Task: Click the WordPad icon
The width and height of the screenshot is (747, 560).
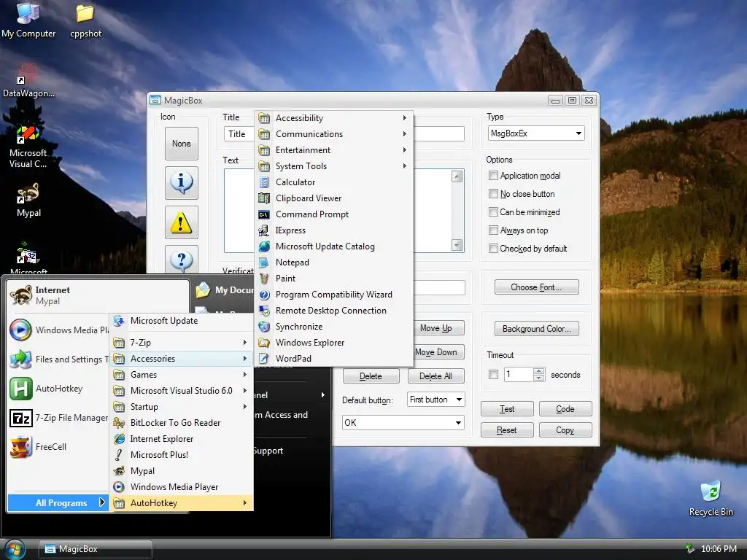Action: click(x=264, y=359)
